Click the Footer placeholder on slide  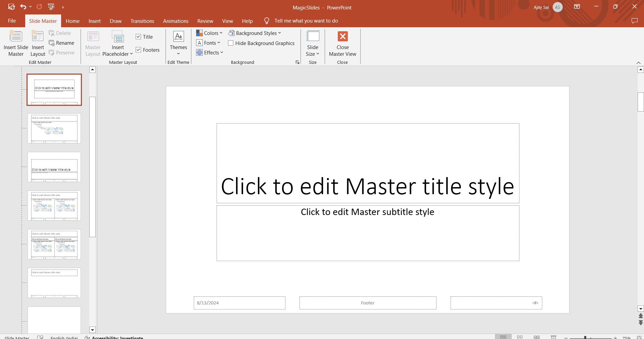coord(368,303)
